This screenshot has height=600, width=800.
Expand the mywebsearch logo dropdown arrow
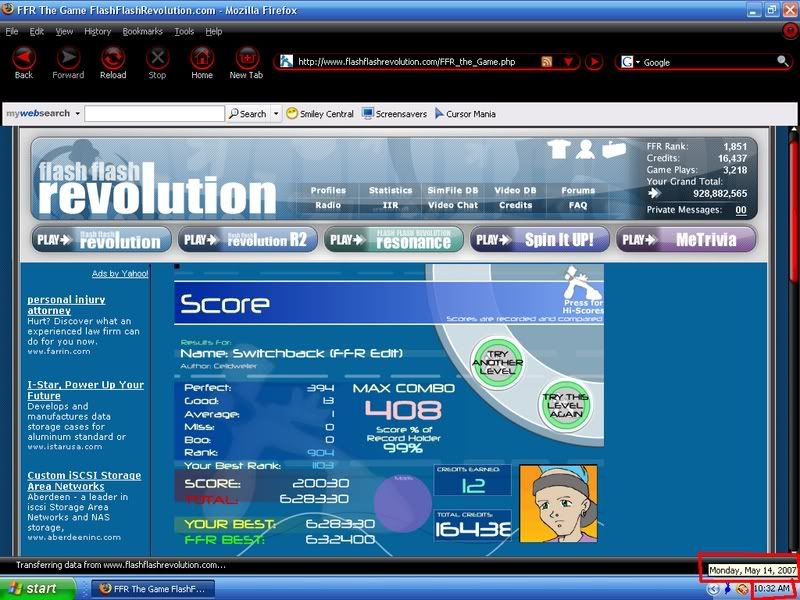point(76,114)
